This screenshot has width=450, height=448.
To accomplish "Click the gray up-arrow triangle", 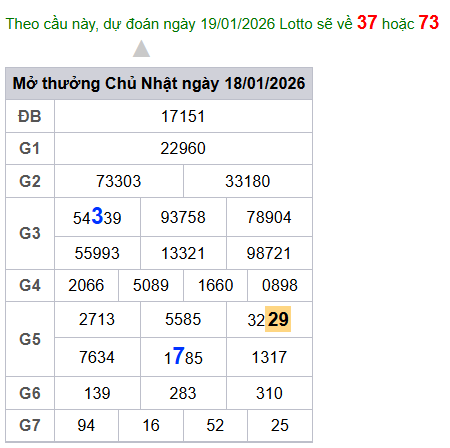I will pos(141,49).
